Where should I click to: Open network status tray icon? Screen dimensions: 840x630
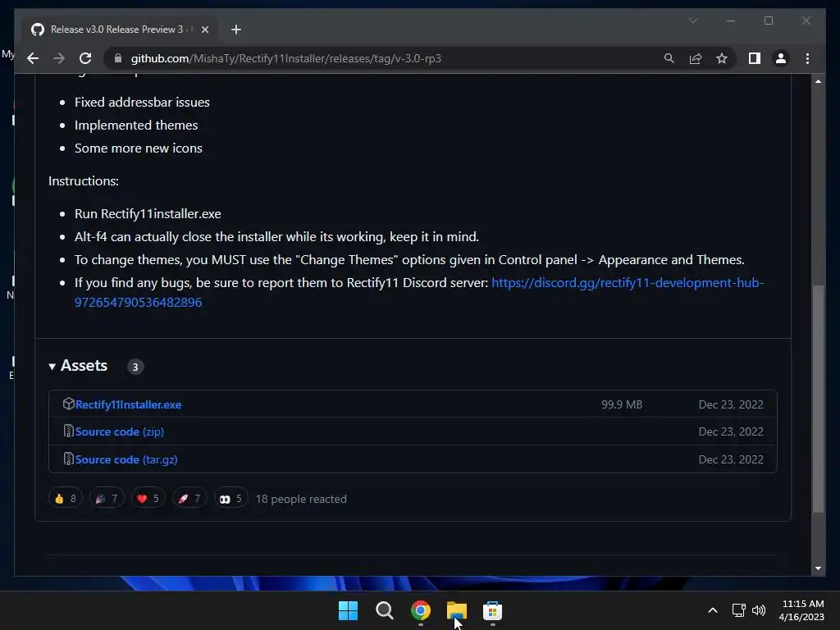739,610
